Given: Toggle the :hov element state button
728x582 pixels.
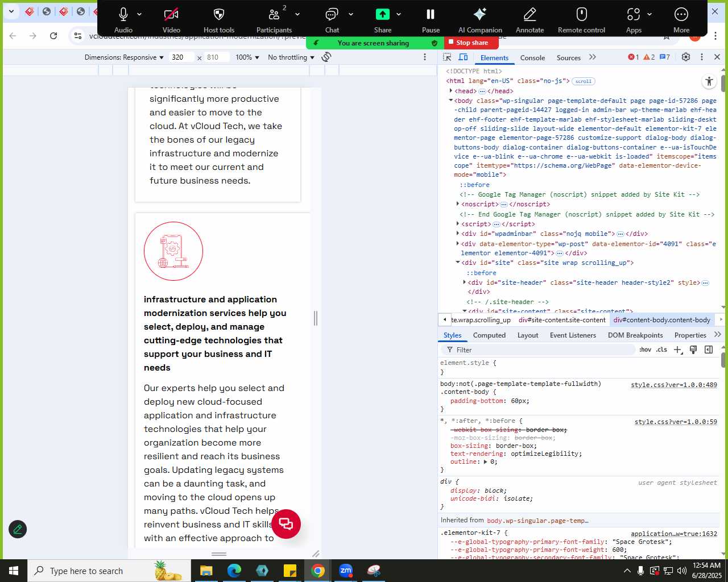Looking at the screenshot, I should tap(645, 350).
